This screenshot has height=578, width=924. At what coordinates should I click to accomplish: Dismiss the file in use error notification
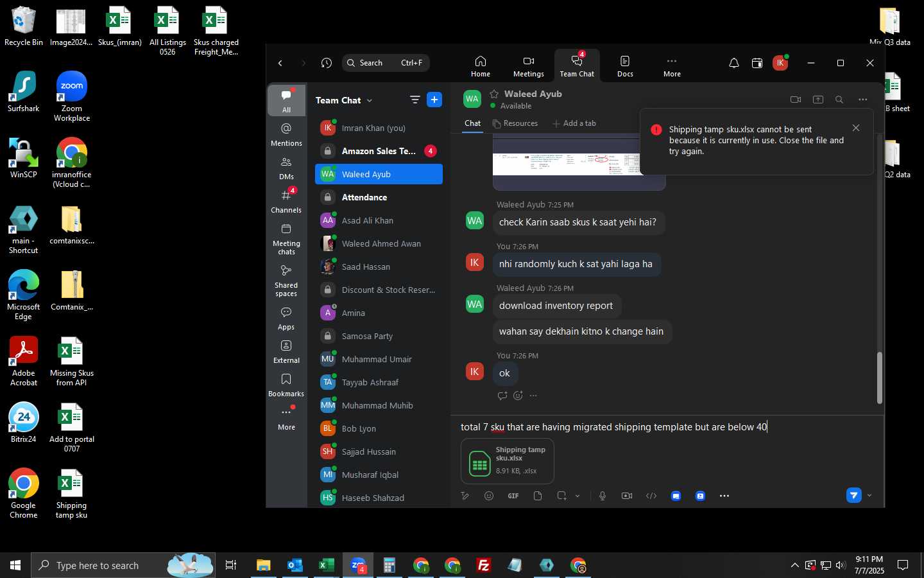(856, 128)
